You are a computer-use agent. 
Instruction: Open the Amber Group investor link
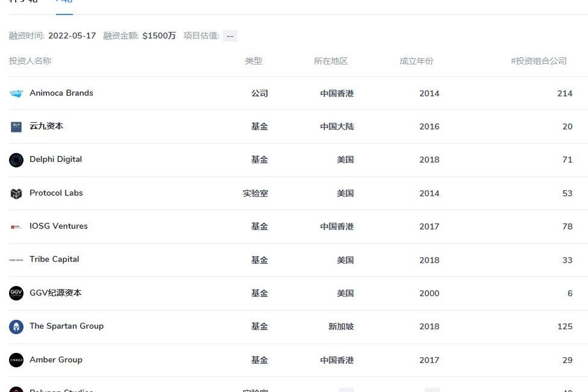(56, 359)
